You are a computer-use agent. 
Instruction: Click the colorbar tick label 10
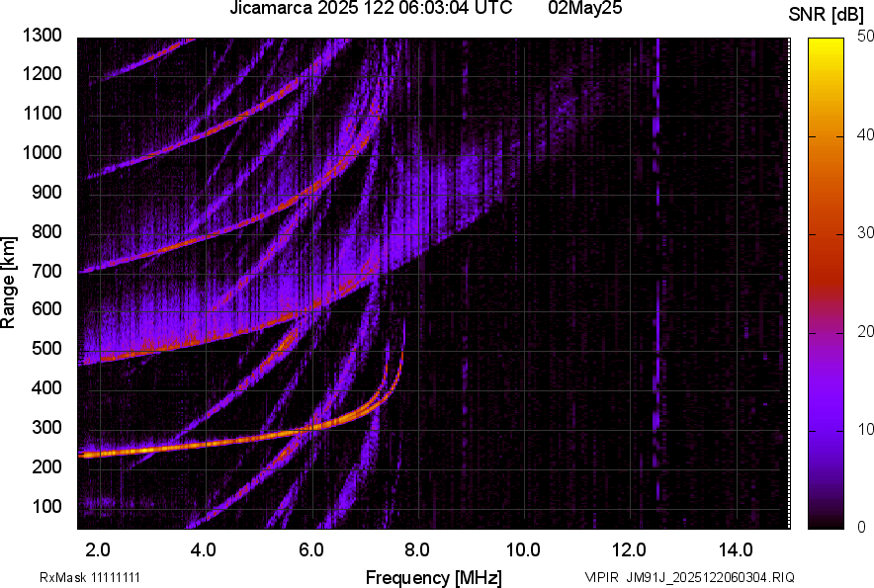(x=865, y=430)
